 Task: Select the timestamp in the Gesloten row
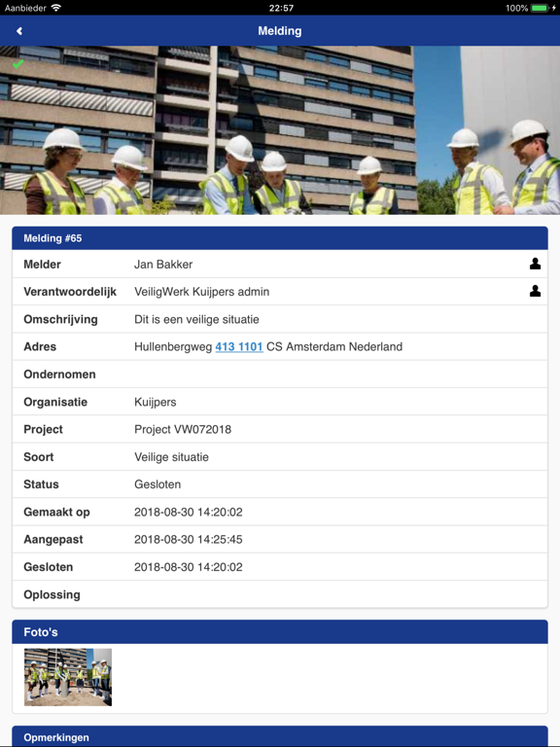tap(188, 567)
